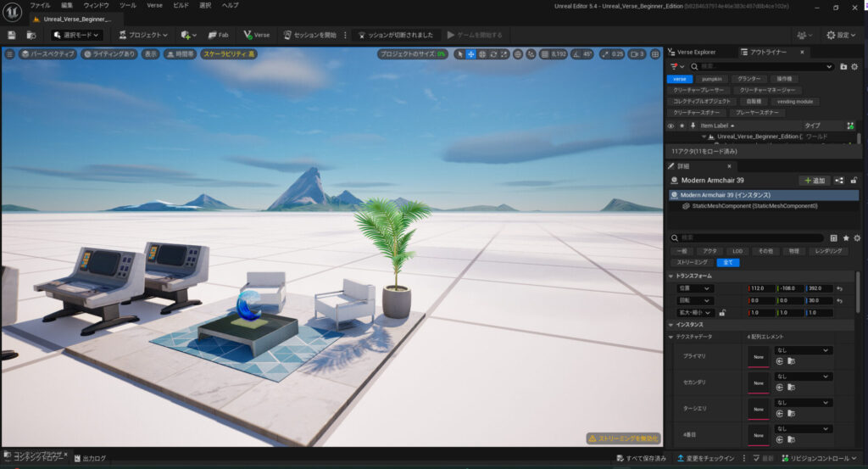Viewport: 868px width, 469px height.
Task: Click the Save current level icon
Action: (x=12, y=35)
